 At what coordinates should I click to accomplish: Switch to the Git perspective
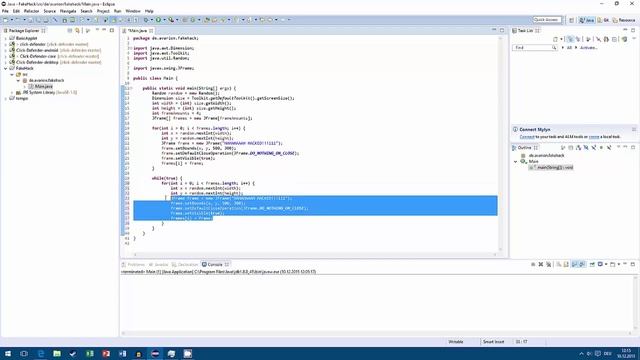pyautogui.click(x=603, y=20)
